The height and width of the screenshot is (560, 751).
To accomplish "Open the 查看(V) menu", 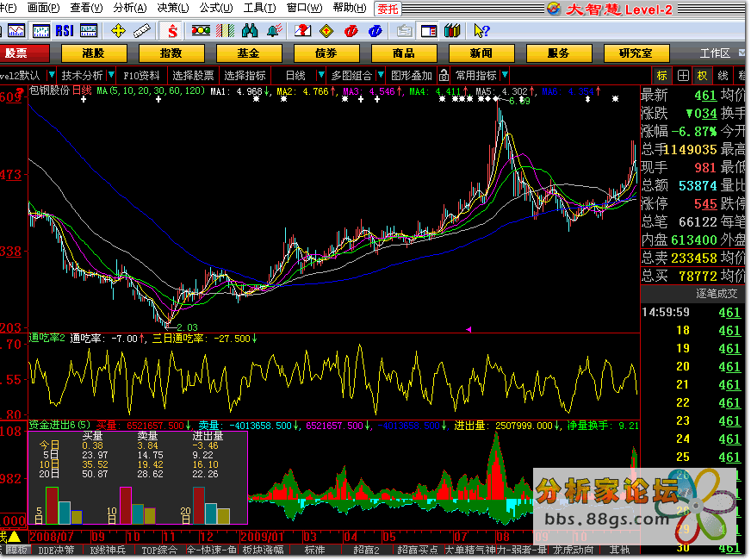I will pos(86,8).
